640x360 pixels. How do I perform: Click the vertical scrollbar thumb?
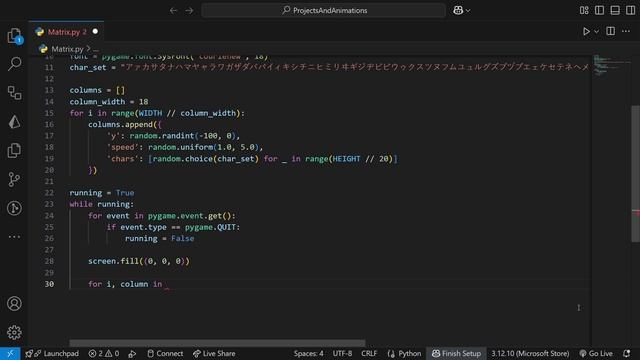[635, 173]
